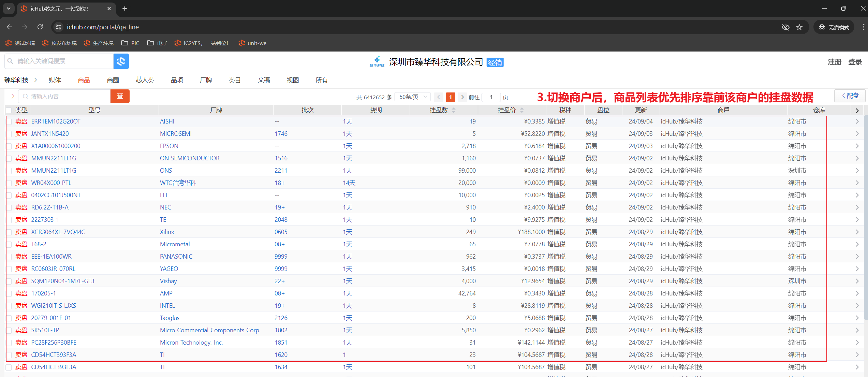Go to next page arrow
This screenshot has height=377, width=868.
click(x=462, y=97)
